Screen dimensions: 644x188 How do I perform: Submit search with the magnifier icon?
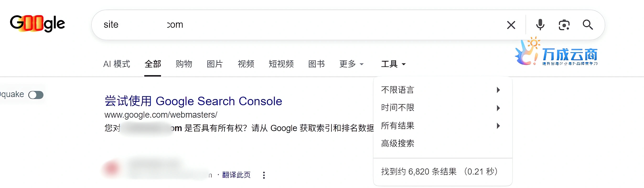587,25
